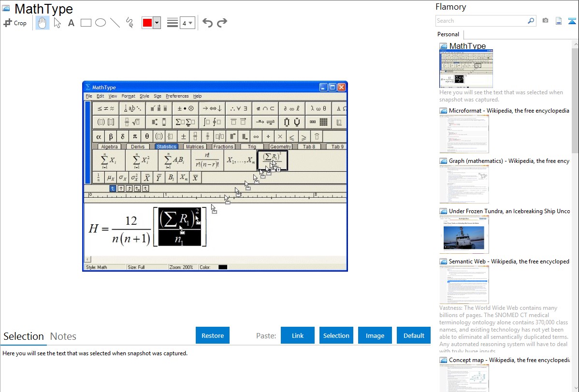Click the Paste Default button
Viewport: 579px width, 392px height.
(x=414, y=335)
